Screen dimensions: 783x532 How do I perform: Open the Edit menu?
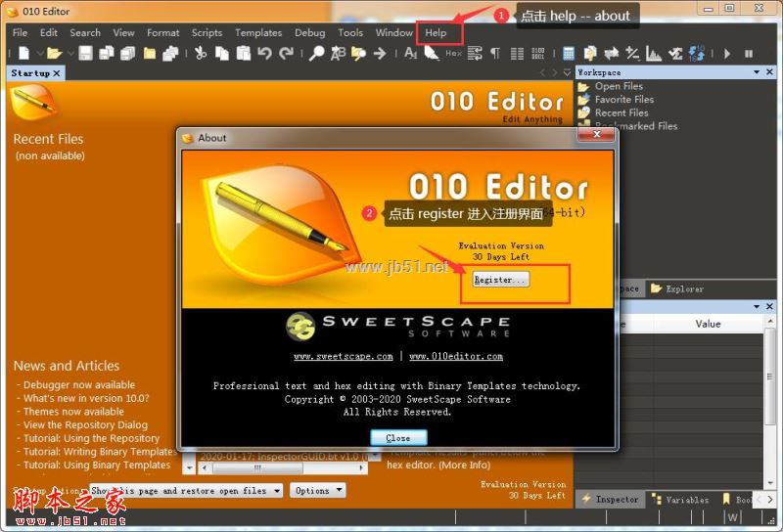48,33
